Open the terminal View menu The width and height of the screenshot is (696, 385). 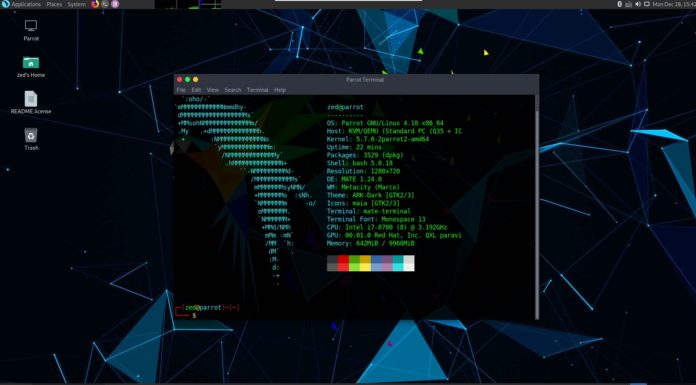[213, 90]
